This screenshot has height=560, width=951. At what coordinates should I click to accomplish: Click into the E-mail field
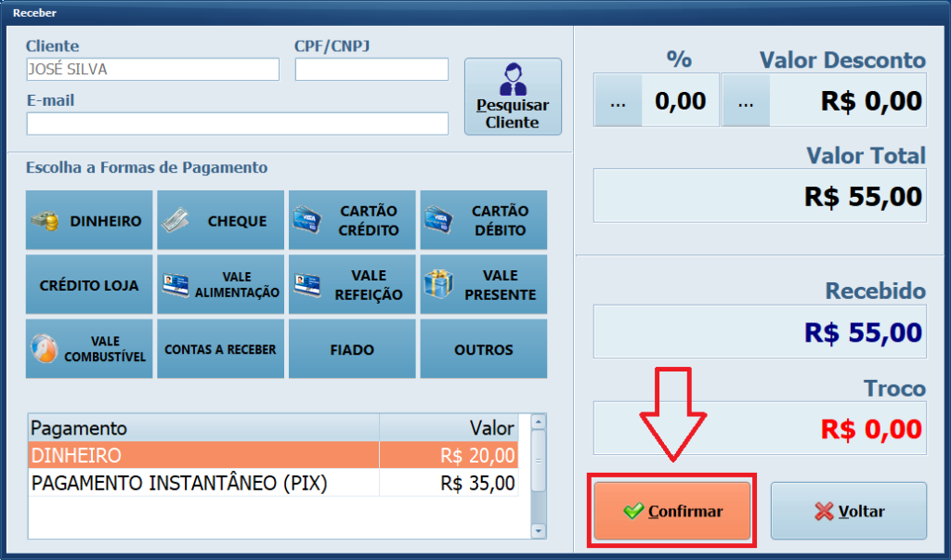click(238, 124)
